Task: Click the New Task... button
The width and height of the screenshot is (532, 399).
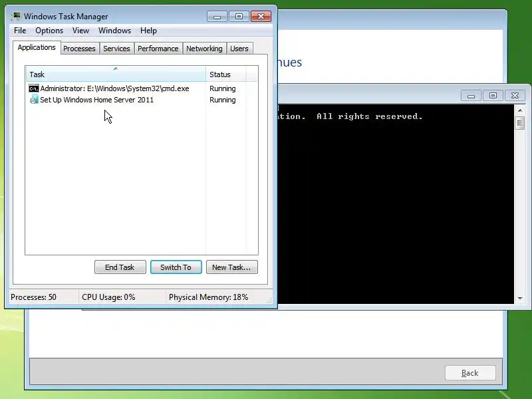Action: pyautogui.click(x=231, y=267)
